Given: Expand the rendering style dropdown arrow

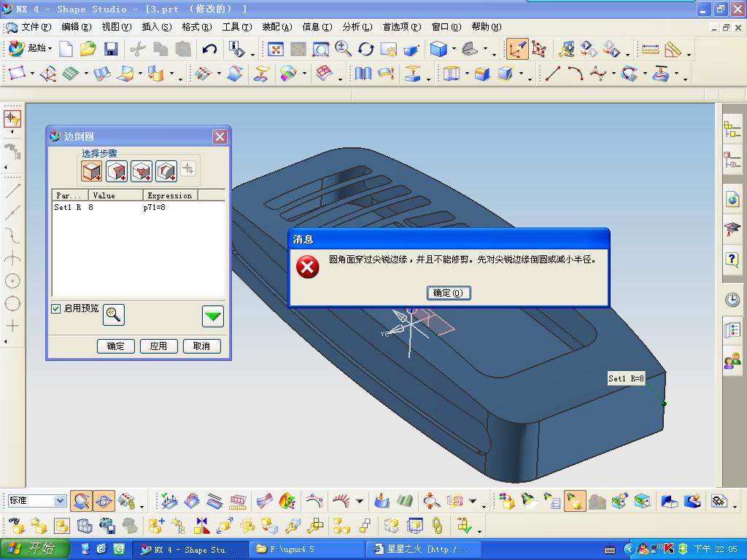Looking at the screenshot, I should coord(454,49).
